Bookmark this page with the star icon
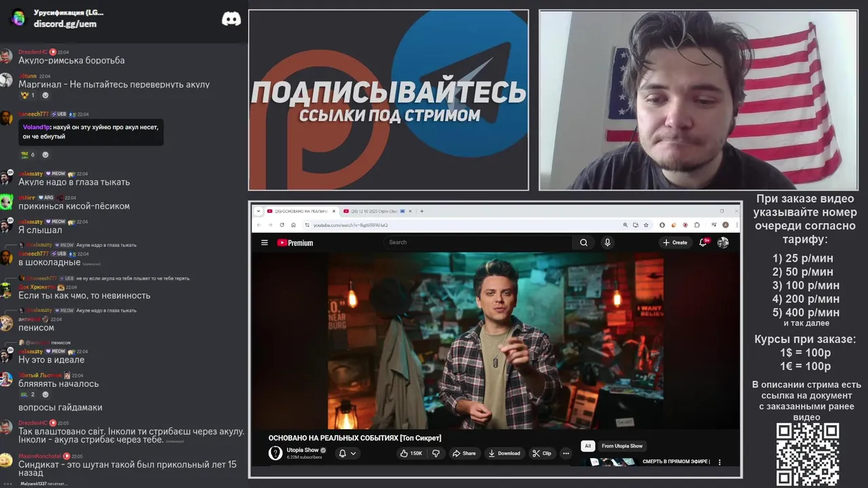Screen dimensions: 868x488 coord(647,225)
